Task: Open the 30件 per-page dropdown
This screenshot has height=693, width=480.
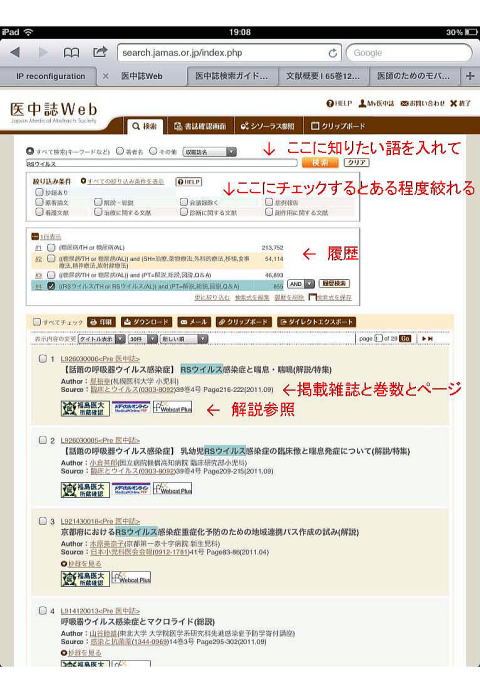Action: point(143,339)
